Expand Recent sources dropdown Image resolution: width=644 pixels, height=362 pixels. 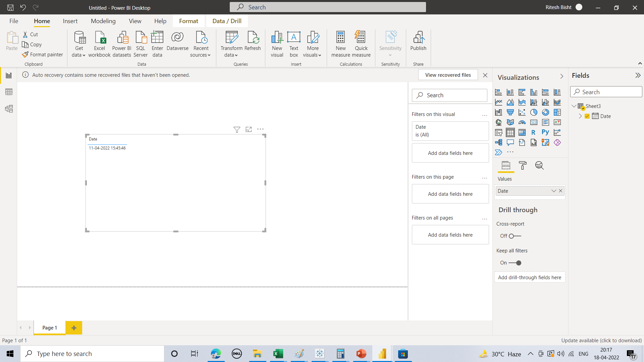(201, 44)
